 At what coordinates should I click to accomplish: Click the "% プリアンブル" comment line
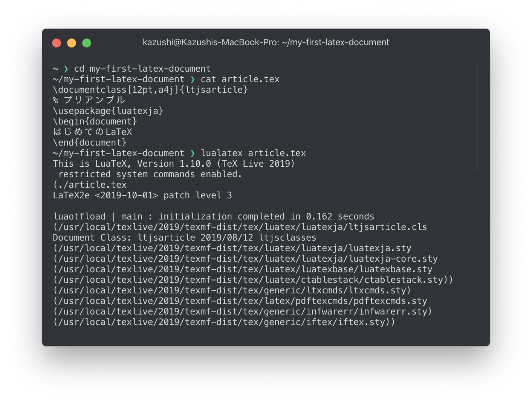(x=89, y=100)
